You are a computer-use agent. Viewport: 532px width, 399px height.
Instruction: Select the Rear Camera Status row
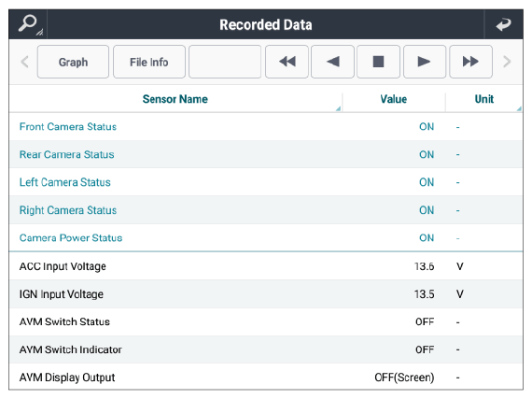click(x=266, y=154)
